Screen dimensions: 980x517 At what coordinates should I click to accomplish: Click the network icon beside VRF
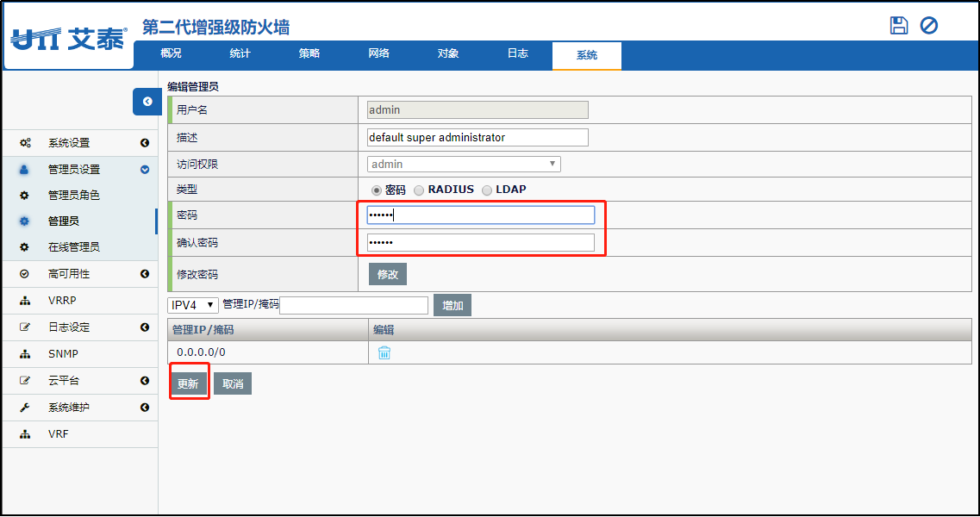point(25,434)
